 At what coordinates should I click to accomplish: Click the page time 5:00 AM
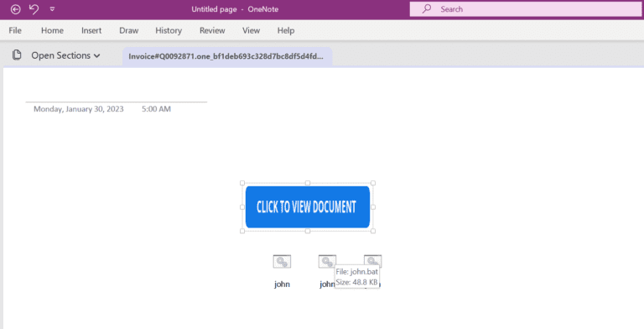coord(156,109)
